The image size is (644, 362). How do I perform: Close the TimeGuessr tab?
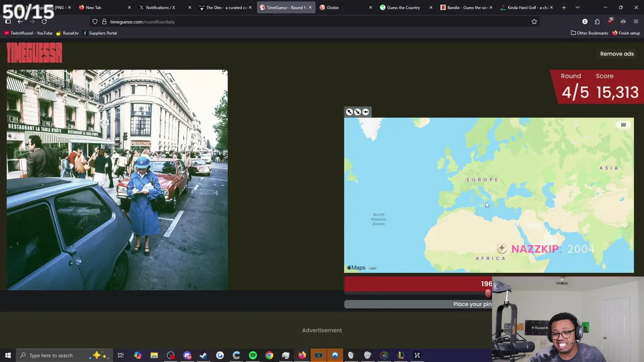[x=310, y=8]
